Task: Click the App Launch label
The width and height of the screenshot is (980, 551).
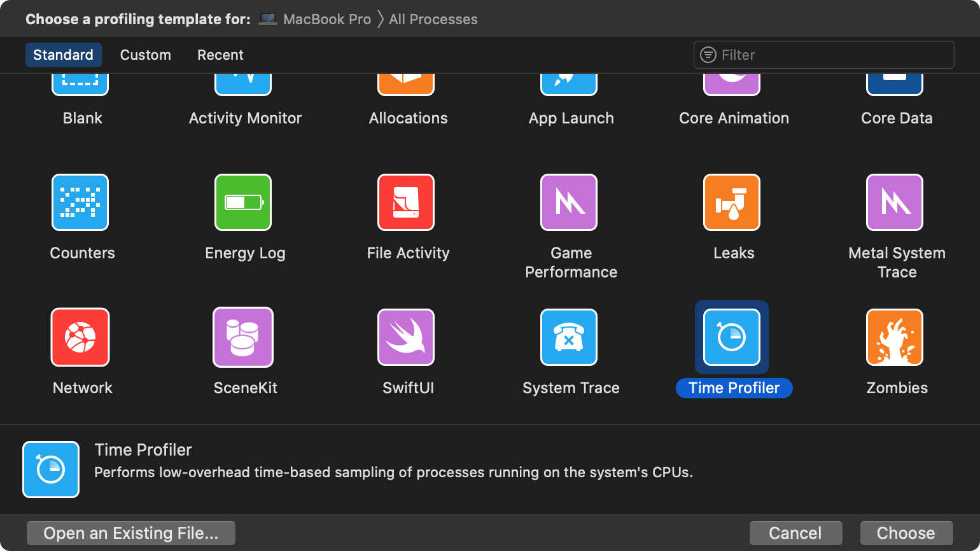Action: [571, 118]
